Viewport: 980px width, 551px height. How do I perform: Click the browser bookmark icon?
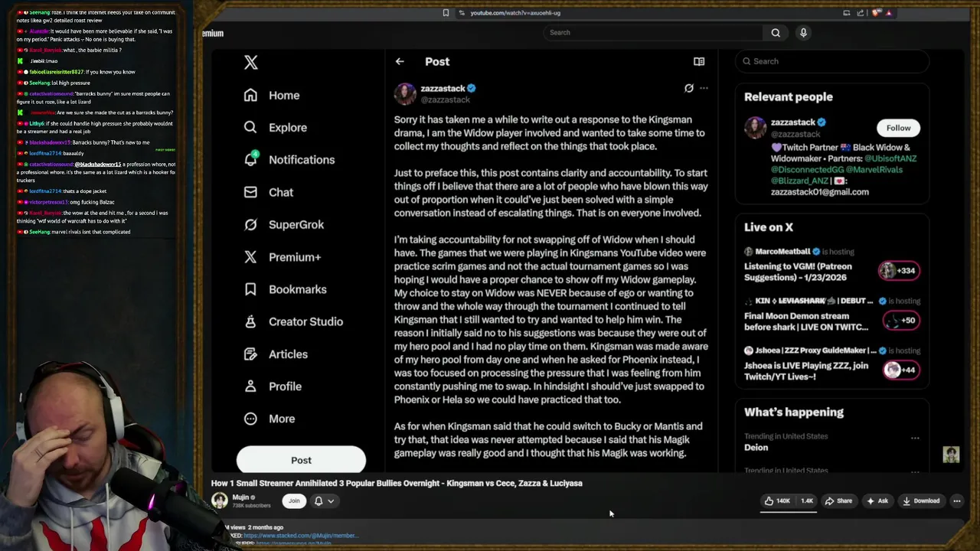click(x=446, y=13)
